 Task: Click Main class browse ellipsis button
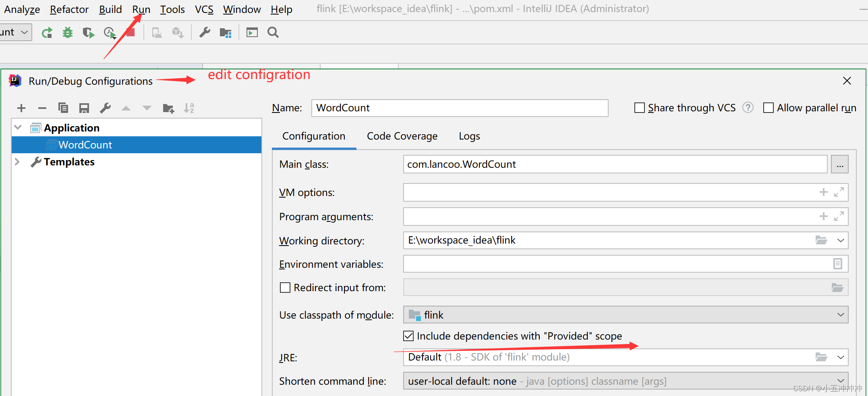pos(840,164)
